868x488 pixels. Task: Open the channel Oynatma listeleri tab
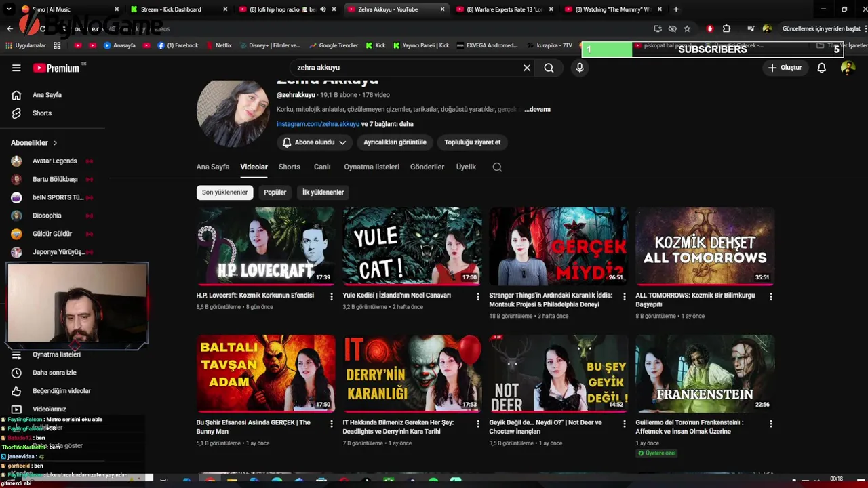pyautogui.click(x=372, y=167)
